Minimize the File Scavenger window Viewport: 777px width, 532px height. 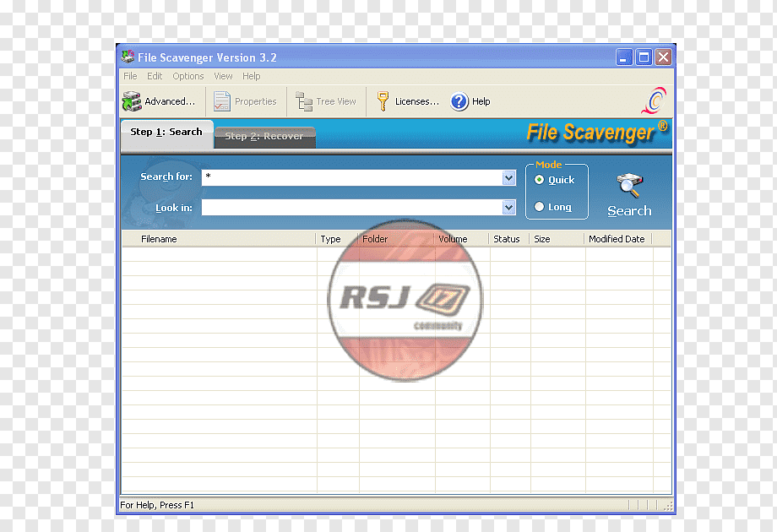coord(624,57)
